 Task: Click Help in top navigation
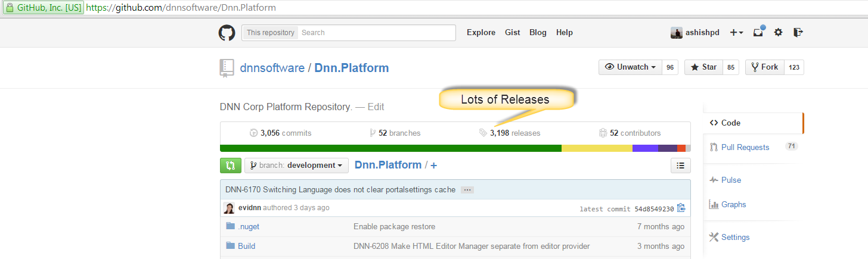click(565, 33)
